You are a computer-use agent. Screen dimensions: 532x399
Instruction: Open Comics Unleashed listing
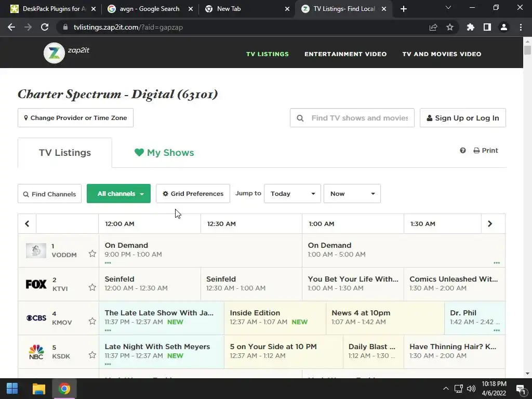(x=454, y=284)
